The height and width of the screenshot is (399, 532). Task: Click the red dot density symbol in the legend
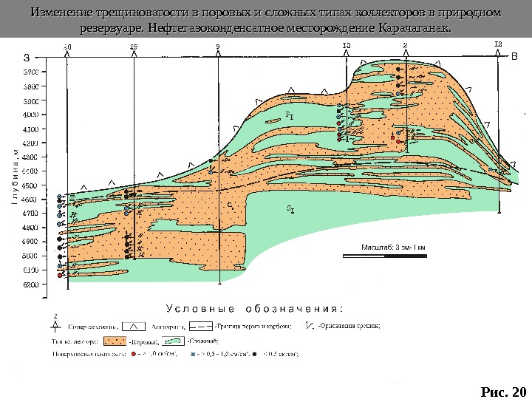pos(133,354)
